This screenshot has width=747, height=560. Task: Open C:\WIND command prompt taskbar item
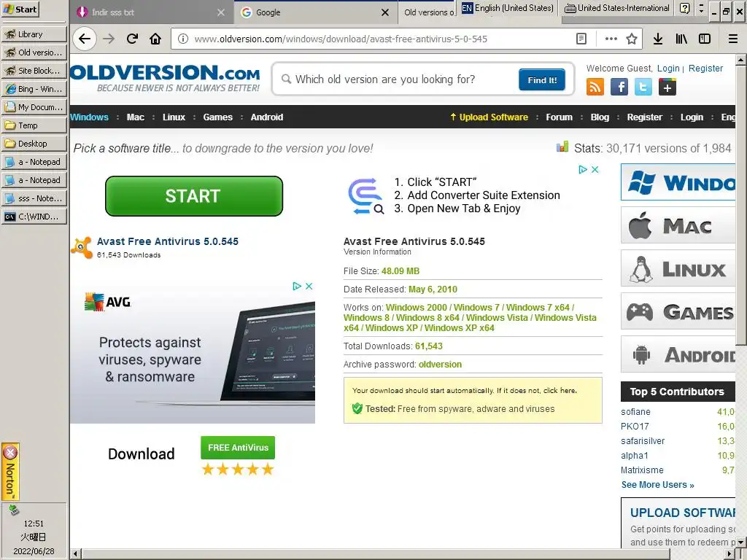click(34, 217)
